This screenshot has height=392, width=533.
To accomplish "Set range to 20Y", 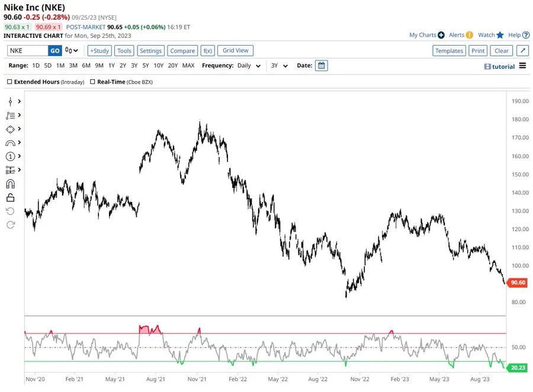I will (173, 66).
